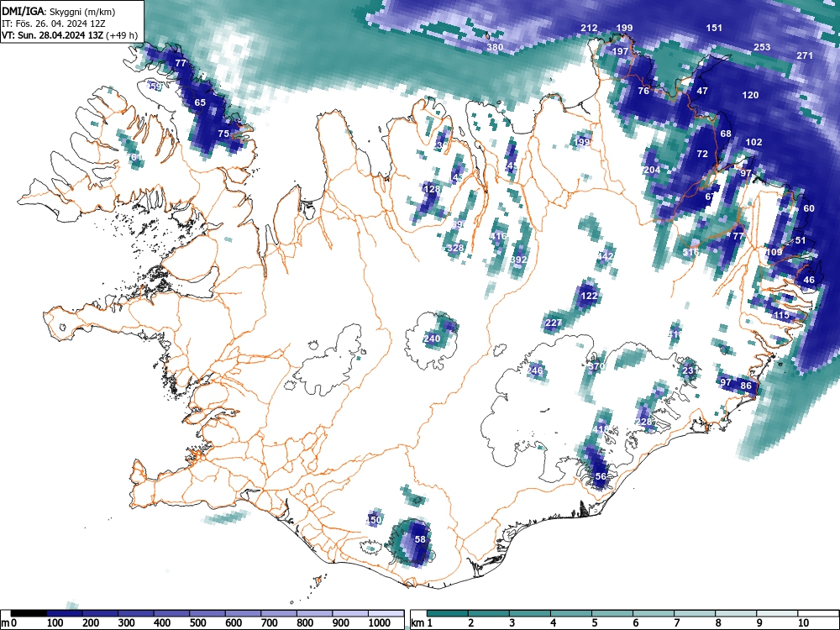Click the map value 56

tap(601, 476)
